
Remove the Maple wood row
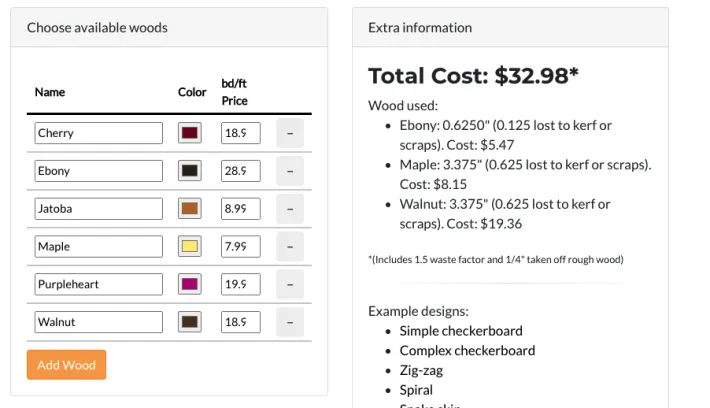click(x=290, y=247)
